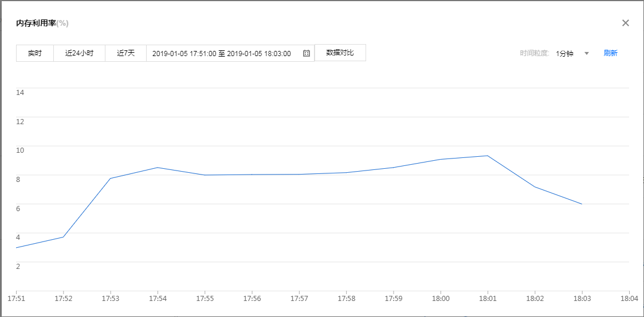Screen dimensions: 644x317
Task: Expand the granularity dropdown arrow
Action: (x=586, y=53)
